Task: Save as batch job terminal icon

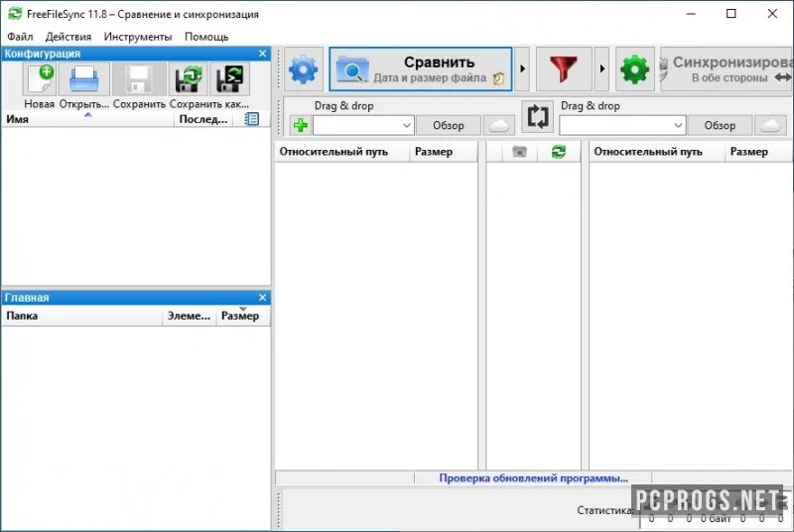Action: 230,79
